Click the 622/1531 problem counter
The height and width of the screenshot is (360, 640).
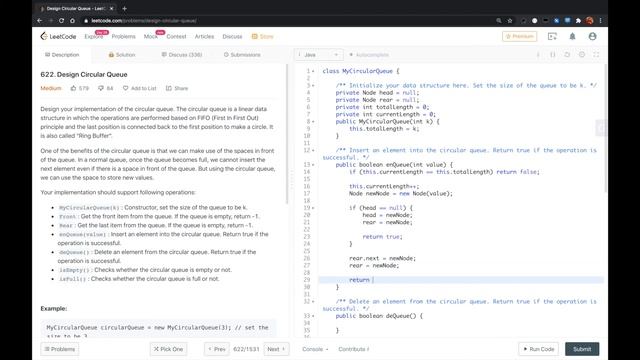[x=246, y=349]
